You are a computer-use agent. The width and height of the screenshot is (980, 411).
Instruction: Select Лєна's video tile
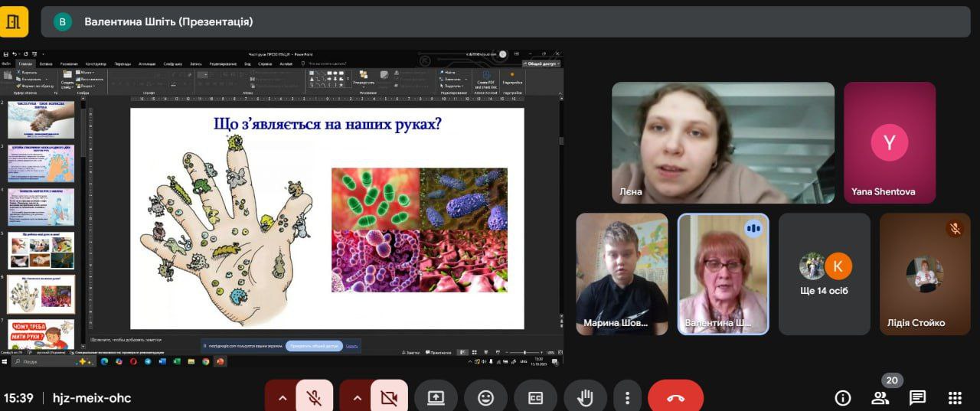tap(723, 142)
